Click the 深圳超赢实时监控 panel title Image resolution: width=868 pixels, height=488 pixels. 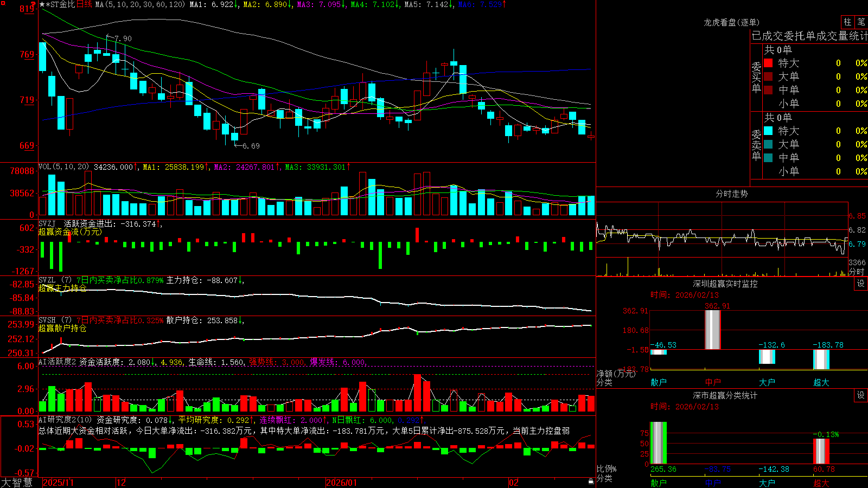click(725, 284)
